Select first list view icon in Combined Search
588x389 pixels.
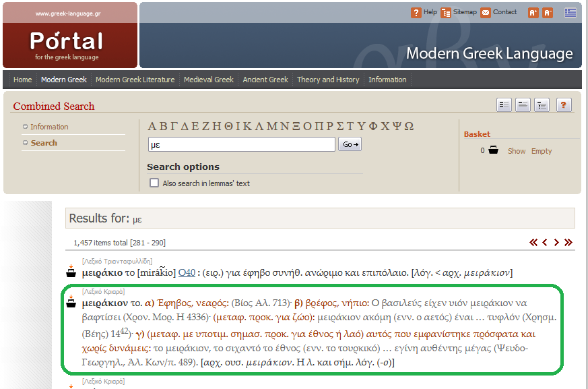(504, 105)
